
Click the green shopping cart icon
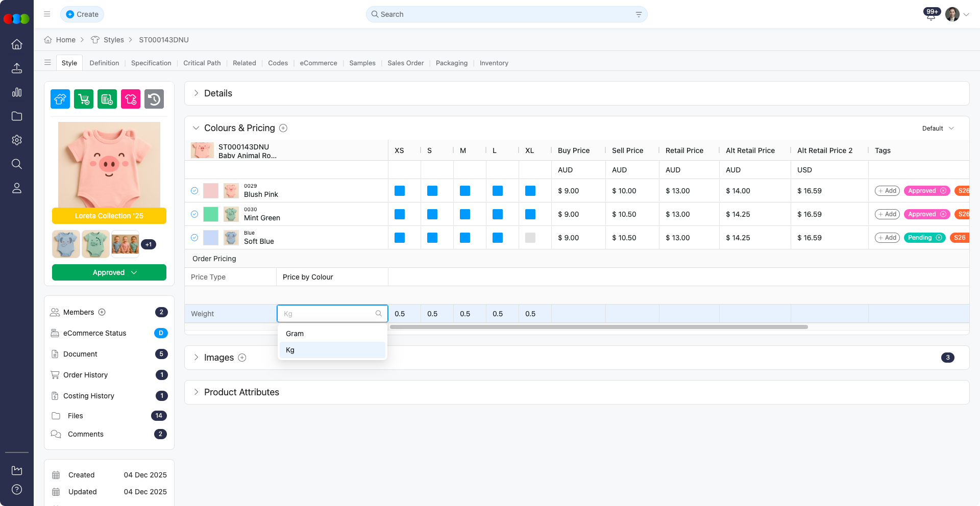[84, 99]
